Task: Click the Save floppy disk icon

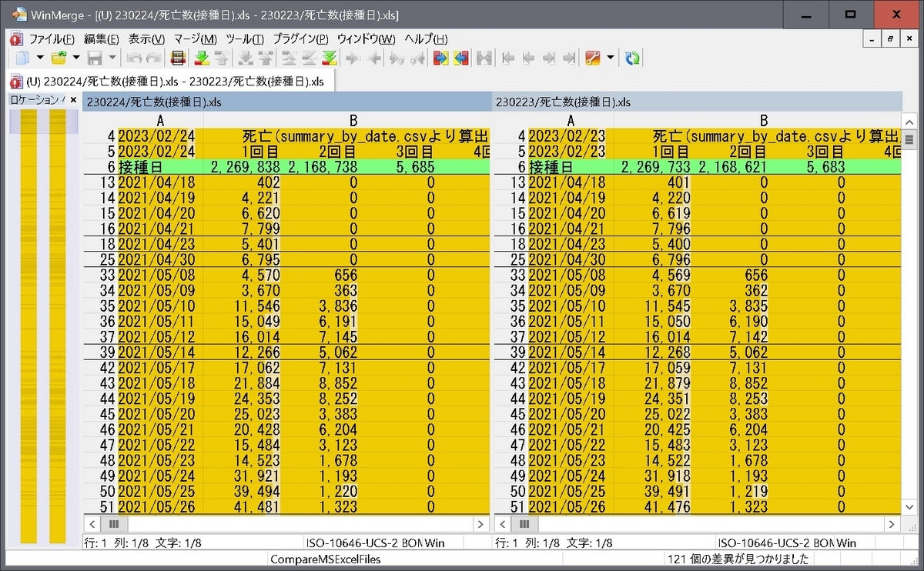Action: pyautogui.click(x=95, y=58)
